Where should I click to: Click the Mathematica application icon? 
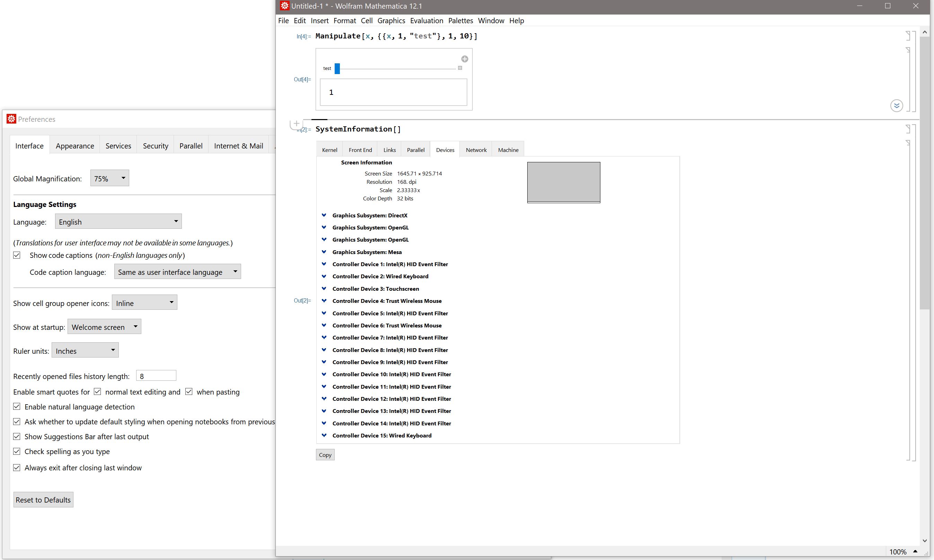click(x=283, y=6)
